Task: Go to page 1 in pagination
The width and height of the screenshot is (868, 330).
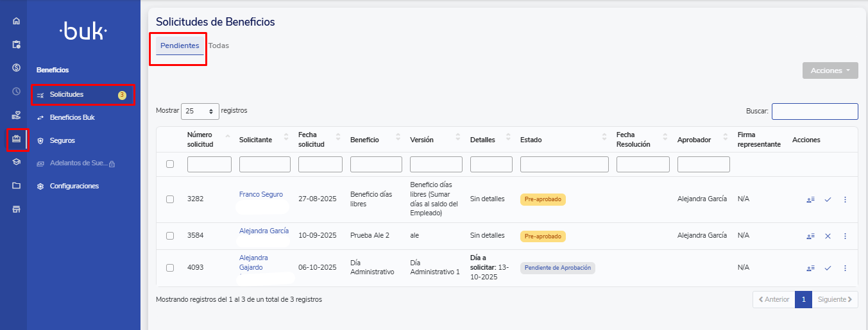Action: point(803,299)
